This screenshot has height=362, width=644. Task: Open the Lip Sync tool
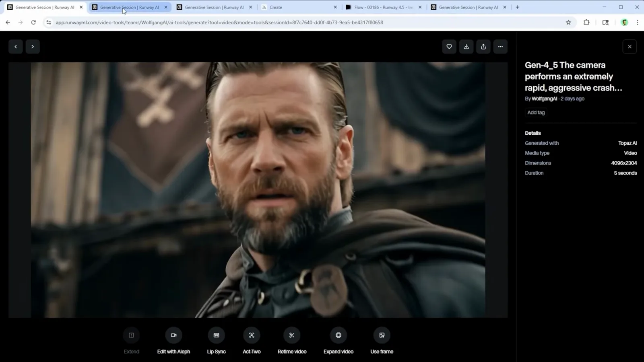click(x=216, y=335)
